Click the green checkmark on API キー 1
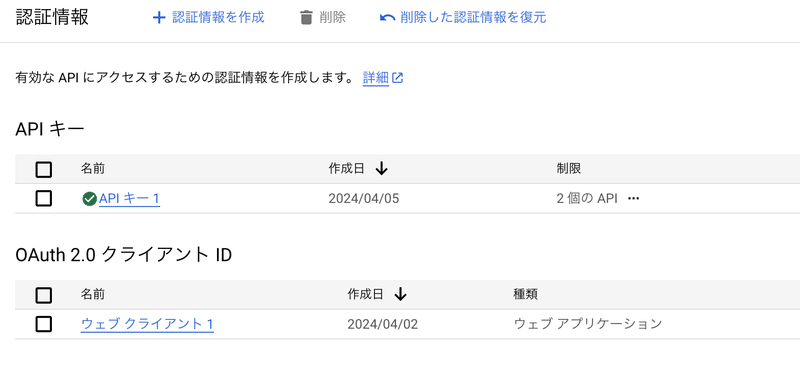 pos(89,199)
